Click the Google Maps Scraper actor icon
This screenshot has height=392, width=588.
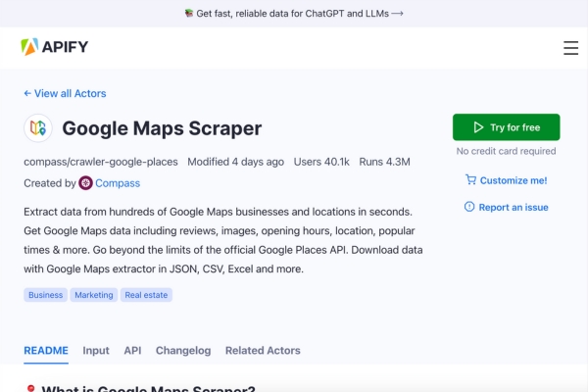click(38, 128)
